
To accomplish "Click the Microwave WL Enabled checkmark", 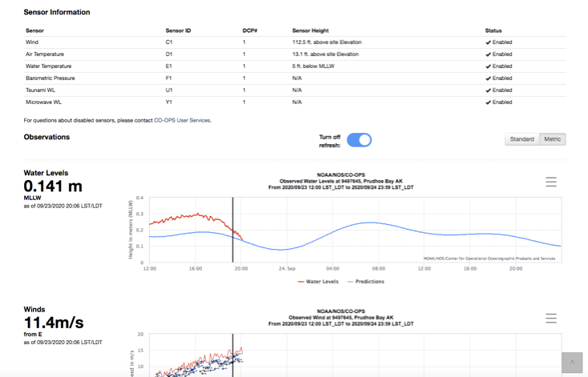I will click(x=488, y=102).
